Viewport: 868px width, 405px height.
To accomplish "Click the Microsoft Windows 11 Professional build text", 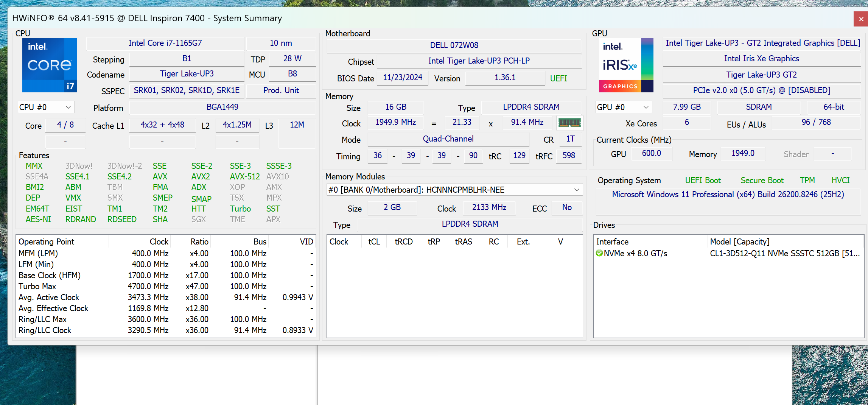I will click(x=728, y=195).
